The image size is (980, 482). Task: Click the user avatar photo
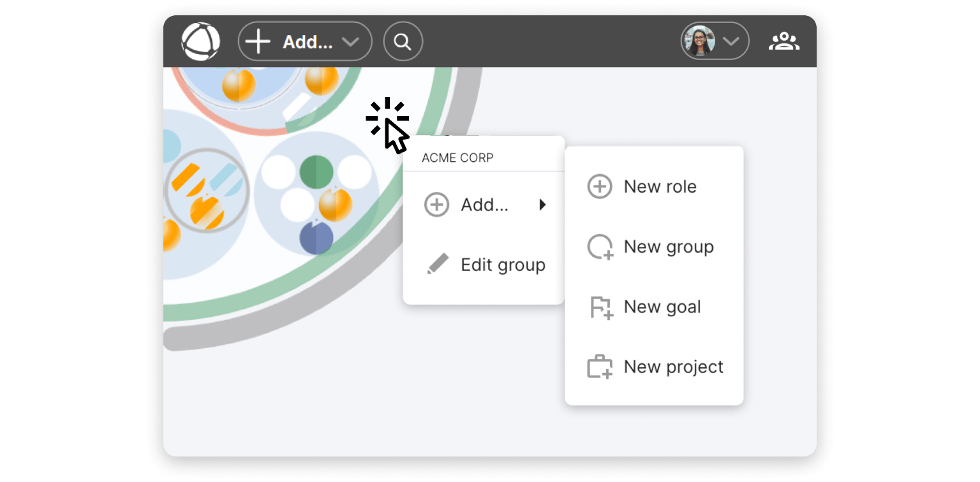click(x=699, y=41)
